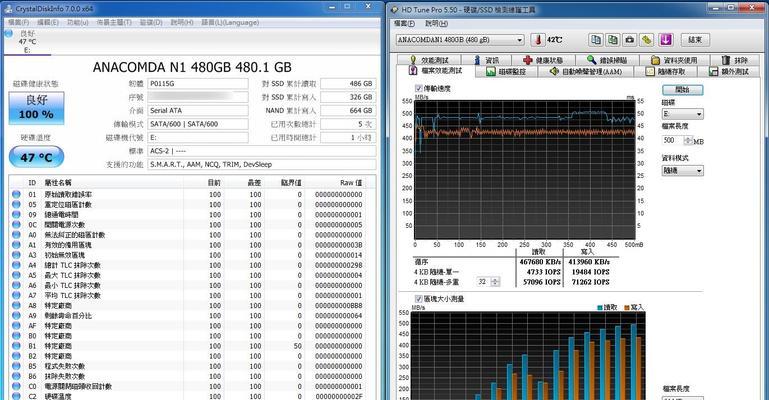This screenshot has height=400, width=769.
Task: Switch to HD Tune 磁碟監控 disk monitor tab
Action: (506, 72)
